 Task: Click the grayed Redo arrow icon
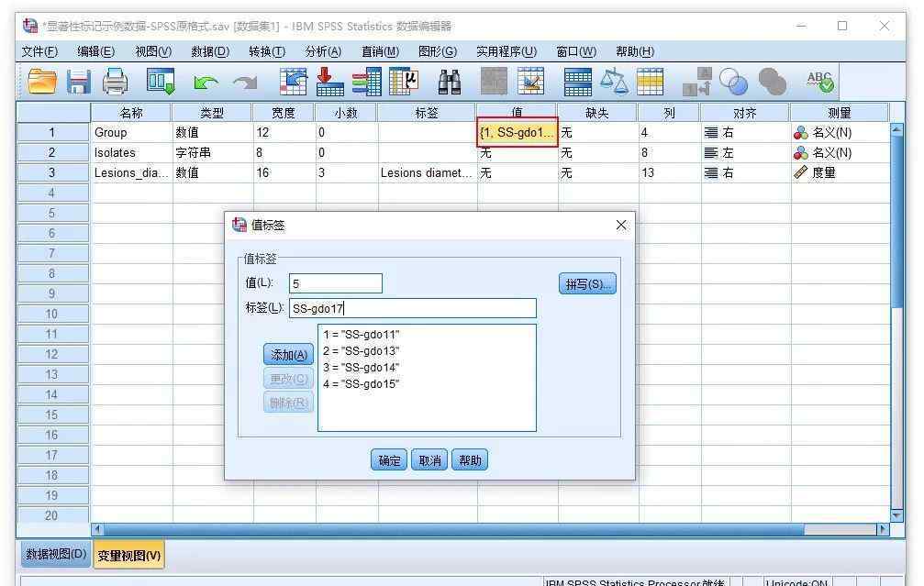[245, 83]
